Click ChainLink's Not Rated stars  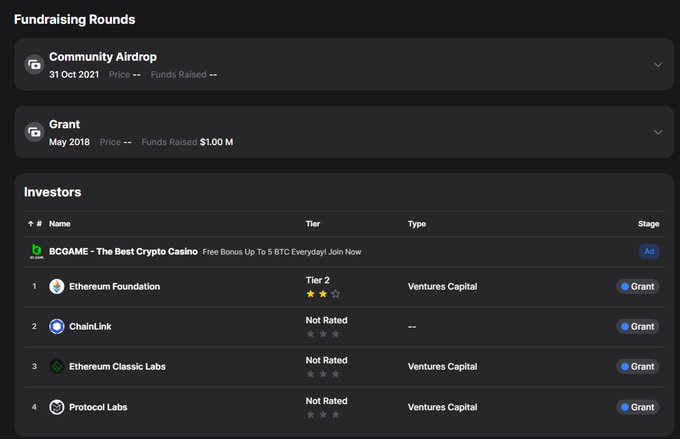click(323, 334)
